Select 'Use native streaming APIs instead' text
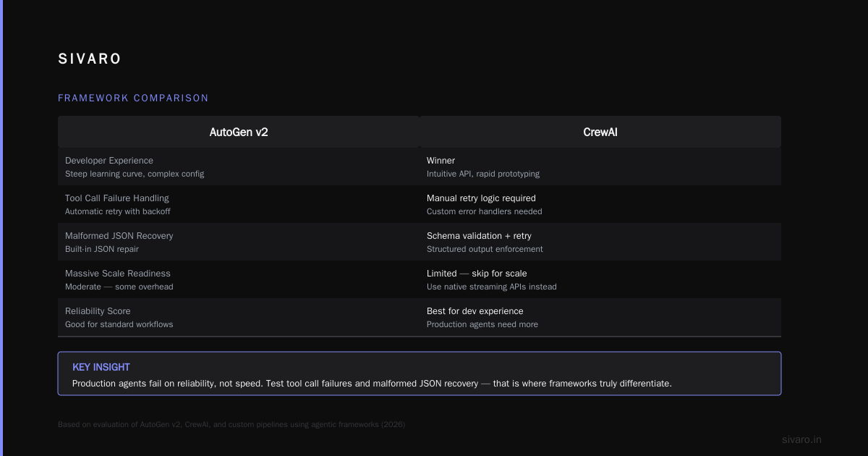Image resolution: width=868 pixels, height=456 pixels. click(492, 287)
